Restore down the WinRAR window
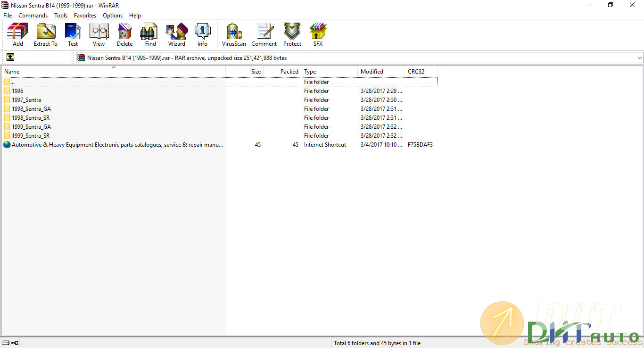 [x=611, y=5]
